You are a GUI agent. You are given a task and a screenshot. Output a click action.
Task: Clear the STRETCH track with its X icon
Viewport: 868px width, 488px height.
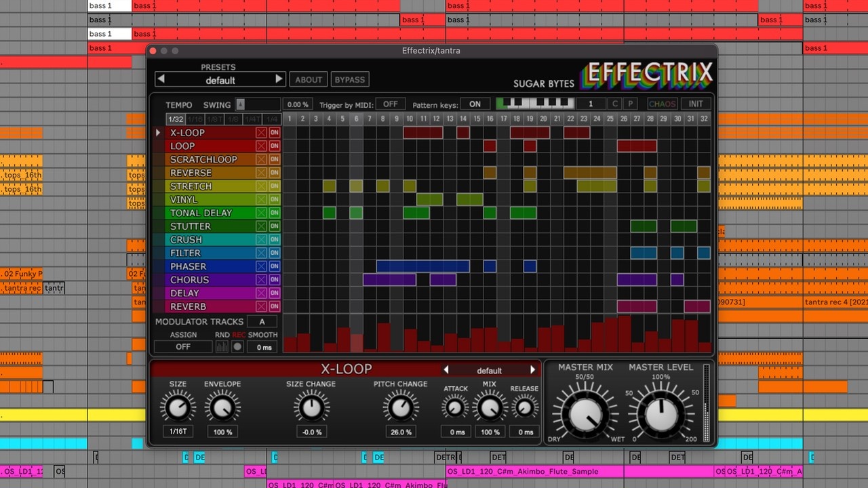pos(261,186)
